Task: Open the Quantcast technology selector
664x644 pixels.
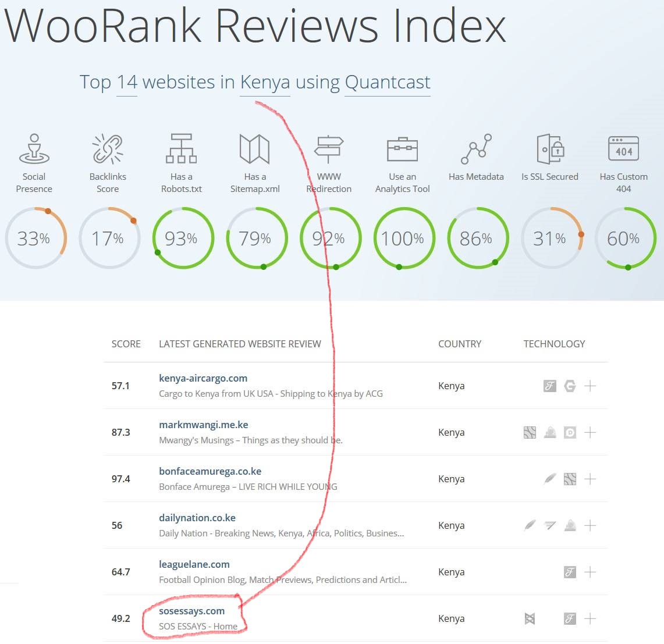Action: click(x=388, y=83)
